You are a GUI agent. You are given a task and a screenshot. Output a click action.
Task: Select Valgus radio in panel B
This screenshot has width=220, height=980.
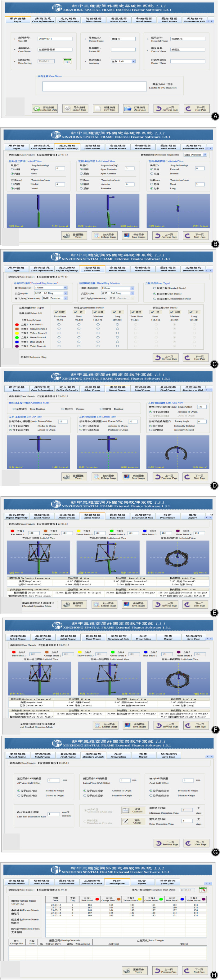[13, 169]
